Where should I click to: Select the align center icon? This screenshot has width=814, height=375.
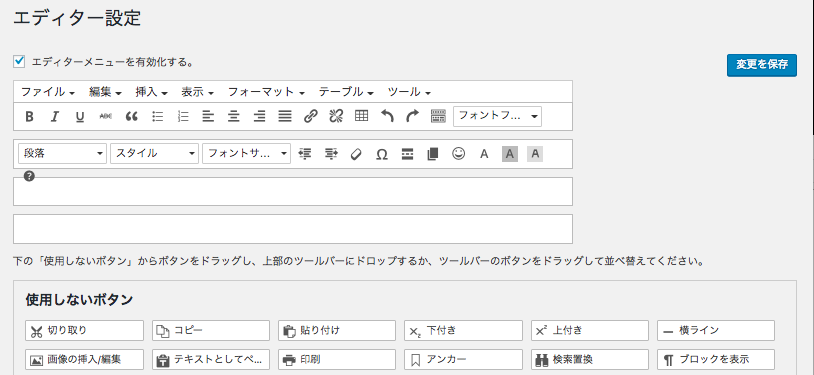point(234,117)
